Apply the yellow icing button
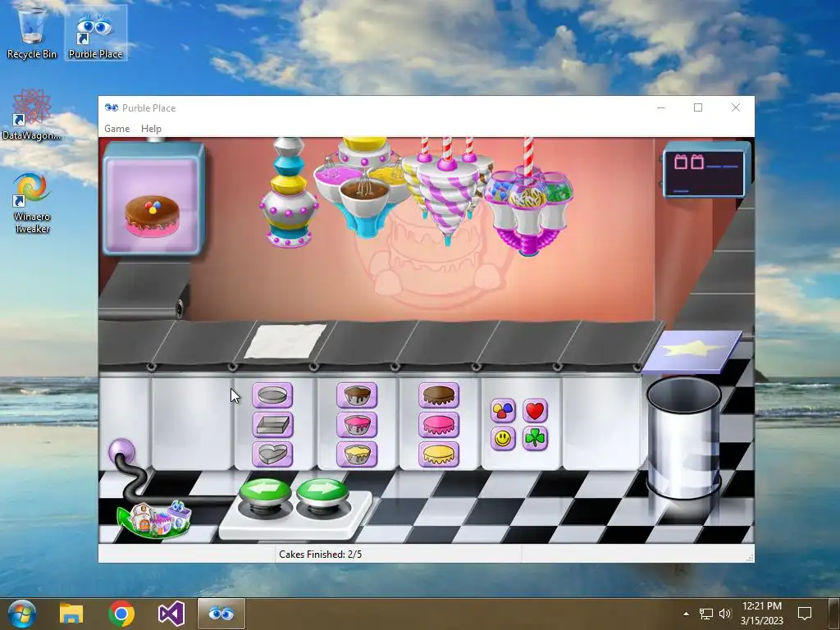The width and height of the screenshot is (840, 630). (439, 454)
